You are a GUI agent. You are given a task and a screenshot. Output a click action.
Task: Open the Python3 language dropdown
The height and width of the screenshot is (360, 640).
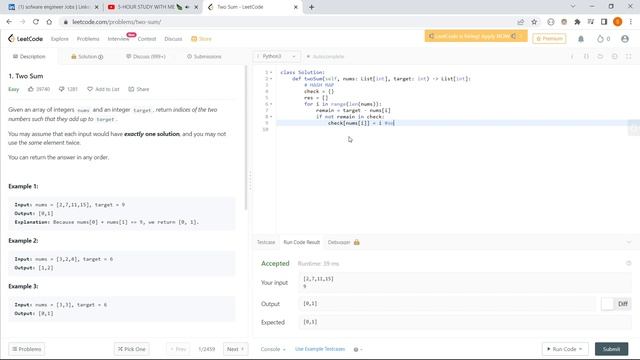277,56
